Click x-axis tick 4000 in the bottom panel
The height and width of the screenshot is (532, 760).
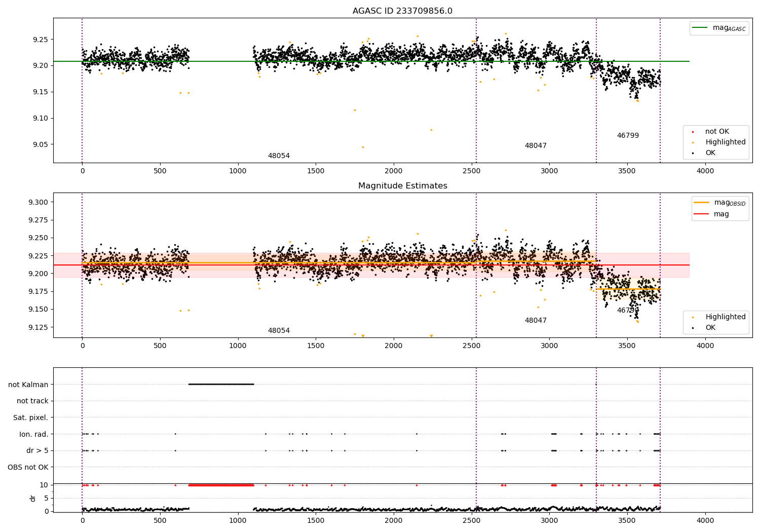coord(705,520)
